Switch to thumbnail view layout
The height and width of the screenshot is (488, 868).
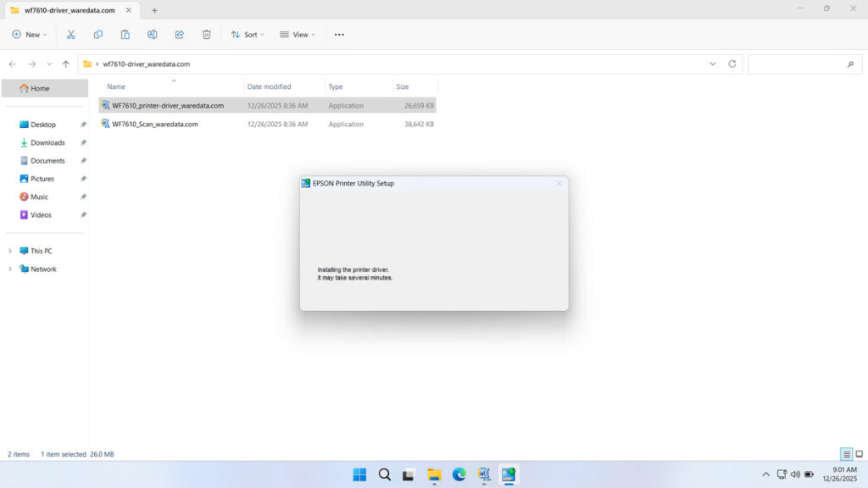[x=858, y=454]
